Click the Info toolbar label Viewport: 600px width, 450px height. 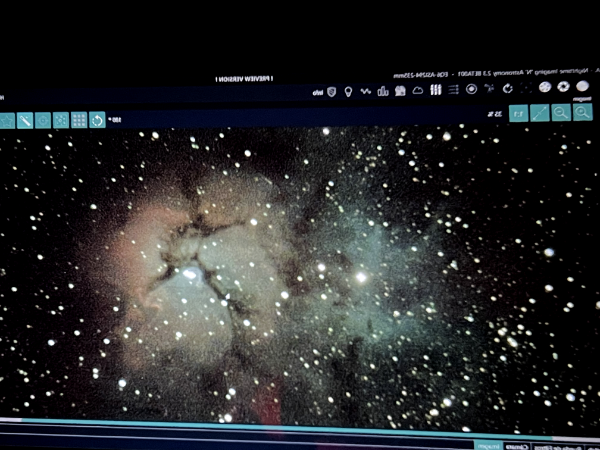pos(318,93)
